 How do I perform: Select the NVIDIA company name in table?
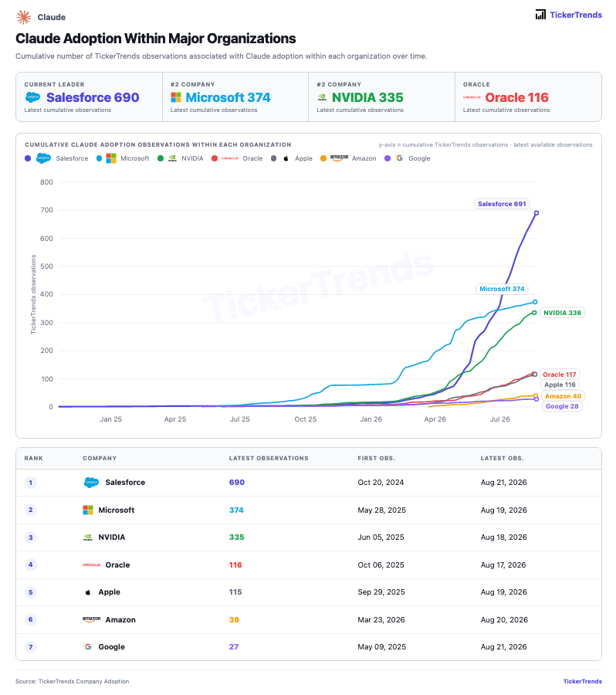click(x=112, y=537)
